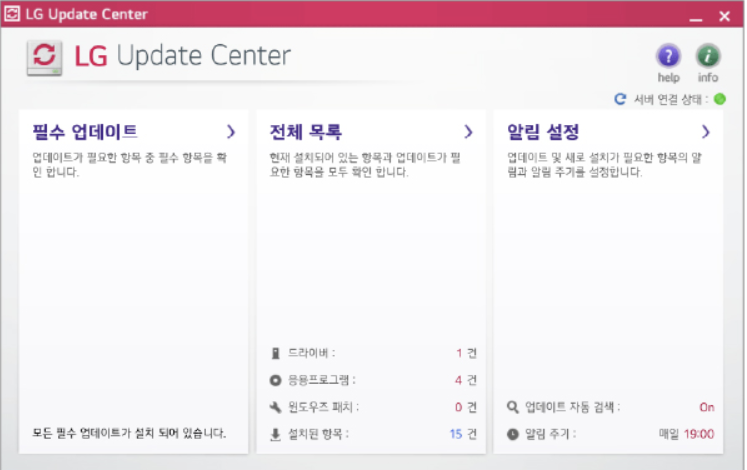Click the 모든 필수 업데이트가 설치 message

129,433
